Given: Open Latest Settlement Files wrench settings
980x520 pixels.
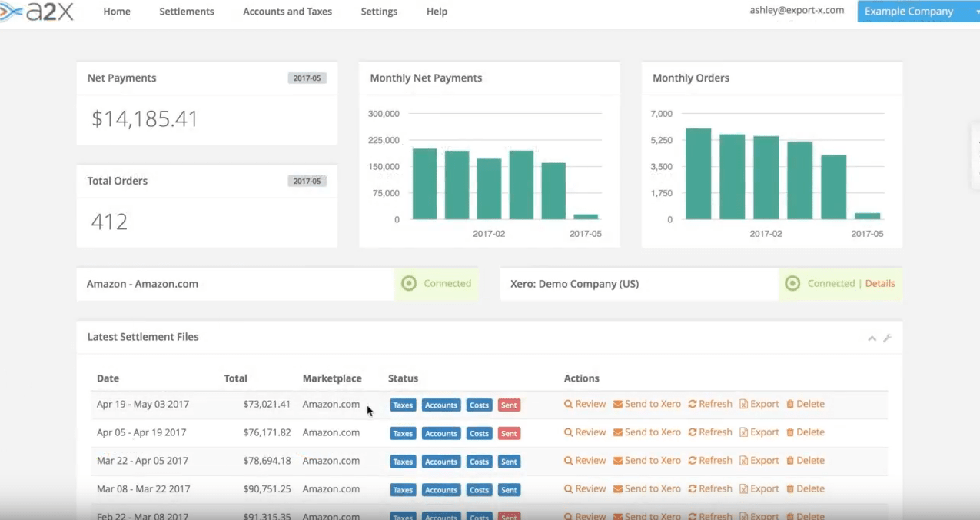Looking at the screenshot, I should [x=887, y=338].
